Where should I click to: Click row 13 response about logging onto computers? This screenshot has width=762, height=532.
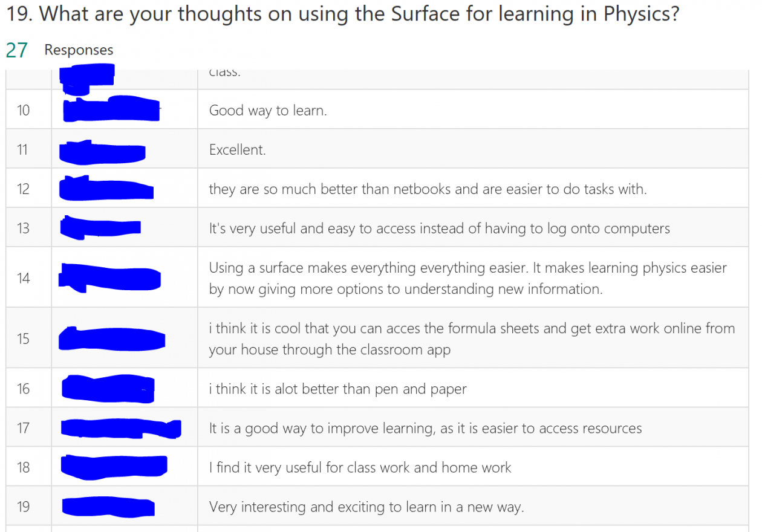tap(439, 228)
